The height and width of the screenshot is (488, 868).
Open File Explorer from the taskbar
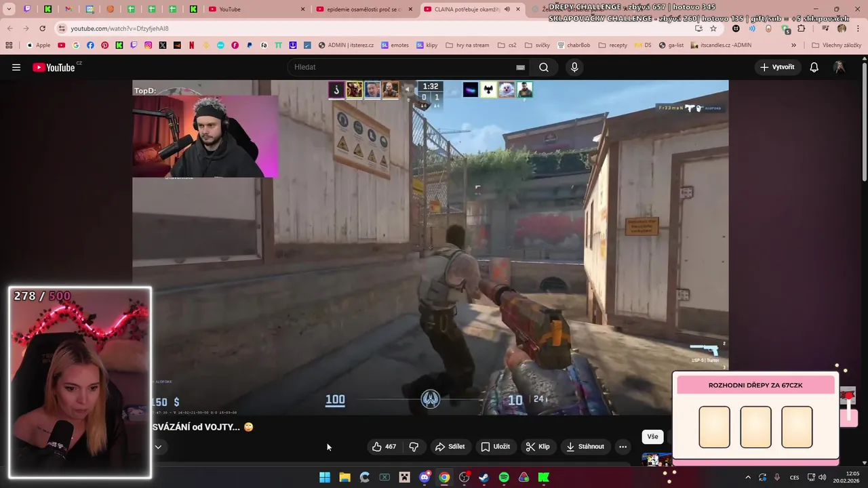coord(344,477)
